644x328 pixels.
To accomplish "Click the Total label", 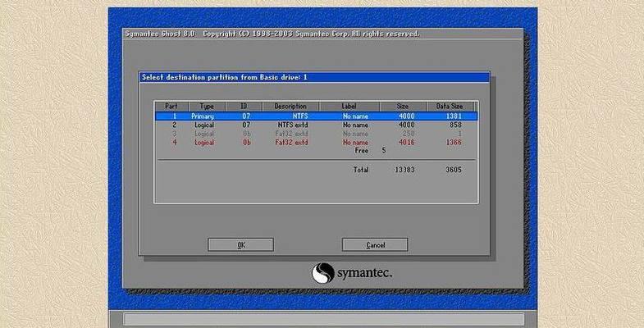I will pos(361,170).
